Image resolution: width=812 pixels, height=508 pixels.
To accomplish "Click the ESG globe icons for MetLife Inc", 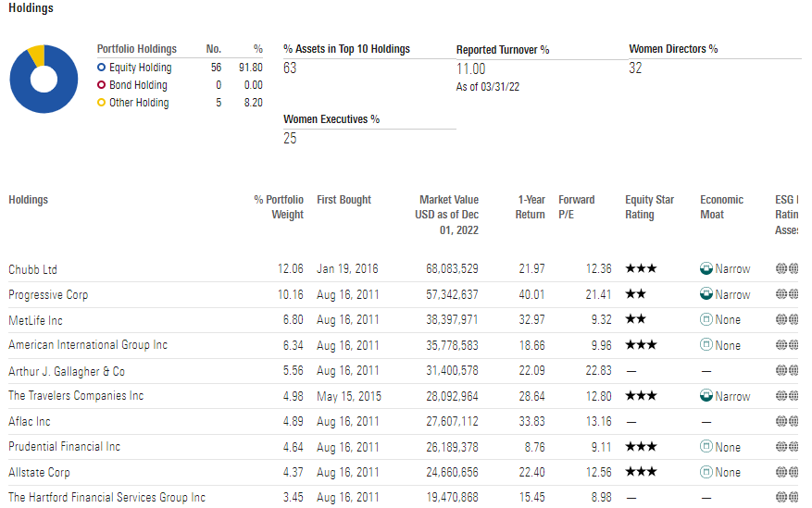I will pos(787,319).
